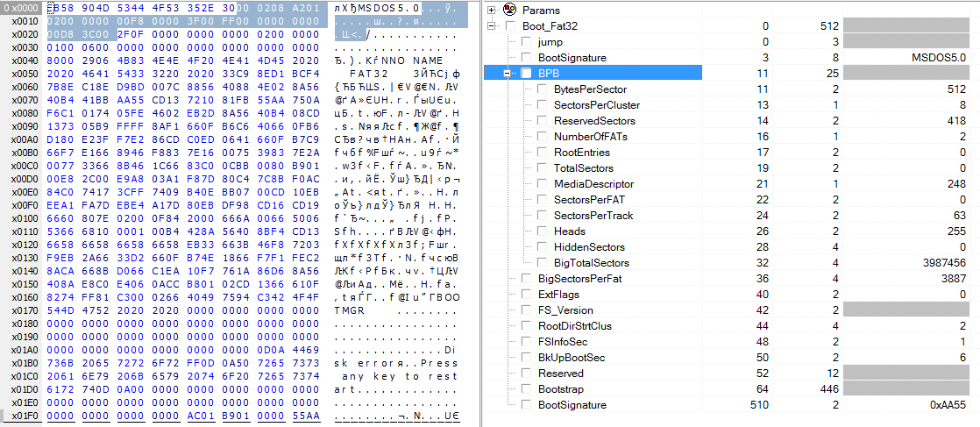Check the BPB row checkbox
The height and width of the screenshot is (427, 980).
click(x=526, y=73)
